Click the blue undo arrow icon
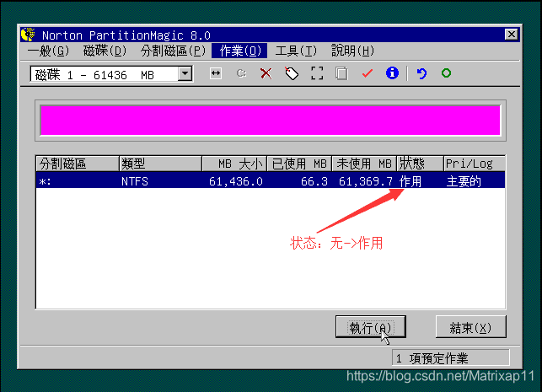Viewport: 542px width, 392px height. [x=421, y=73]
